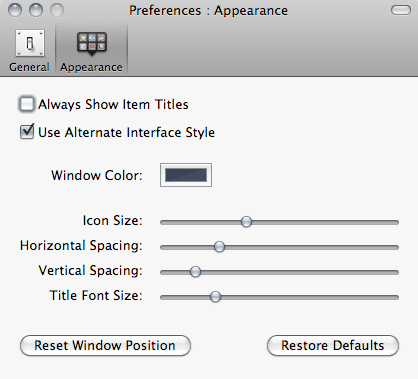Click Reset Window Position button
The image size is (418, 379).
coord(105,345)
